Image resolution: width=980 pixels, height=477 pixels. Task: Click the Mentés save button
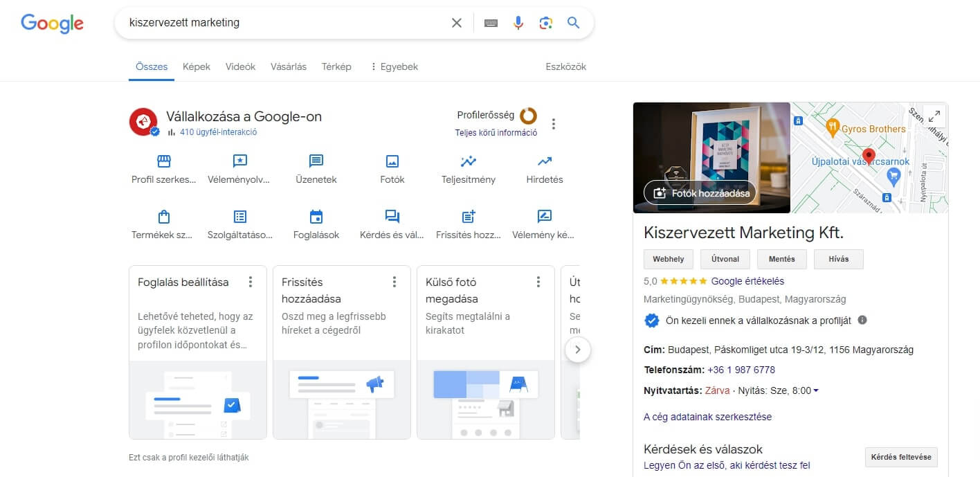782,259
